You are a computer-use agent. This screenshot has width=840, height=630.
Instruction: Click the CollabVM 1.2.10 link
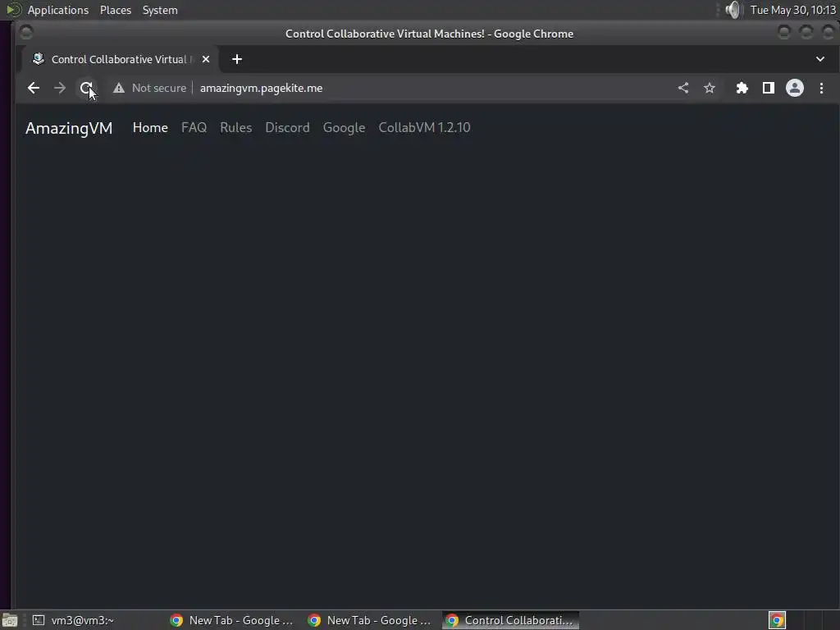[x=424, y=127]
